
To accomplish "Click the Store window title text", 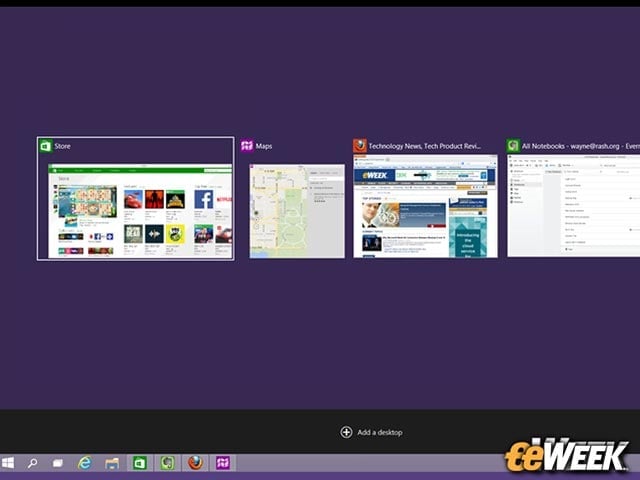I will 62,146.
